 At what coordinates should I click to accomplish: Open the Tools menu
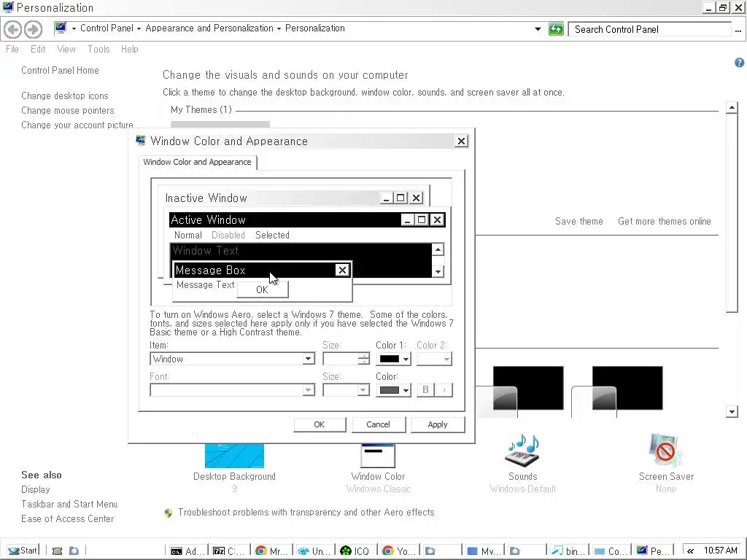[x=98, y=49]
